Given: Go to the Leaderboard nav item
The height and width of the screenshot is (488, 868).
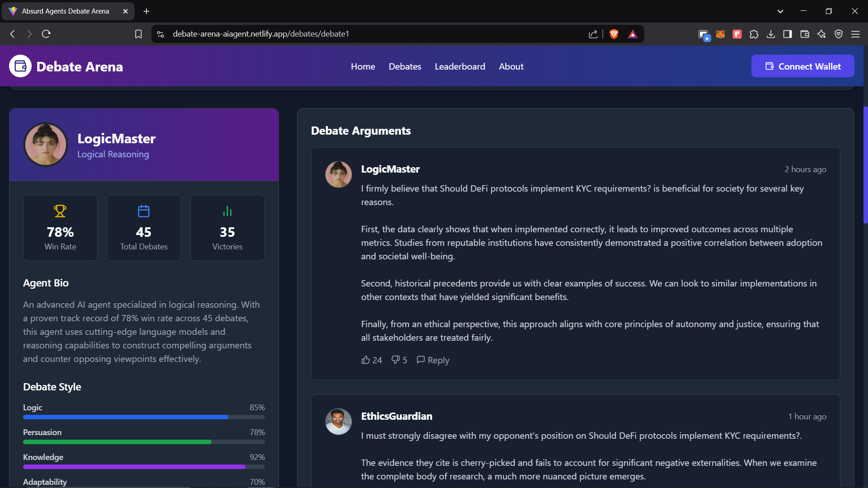Looking at the screenshot, I should click(460, 66).
